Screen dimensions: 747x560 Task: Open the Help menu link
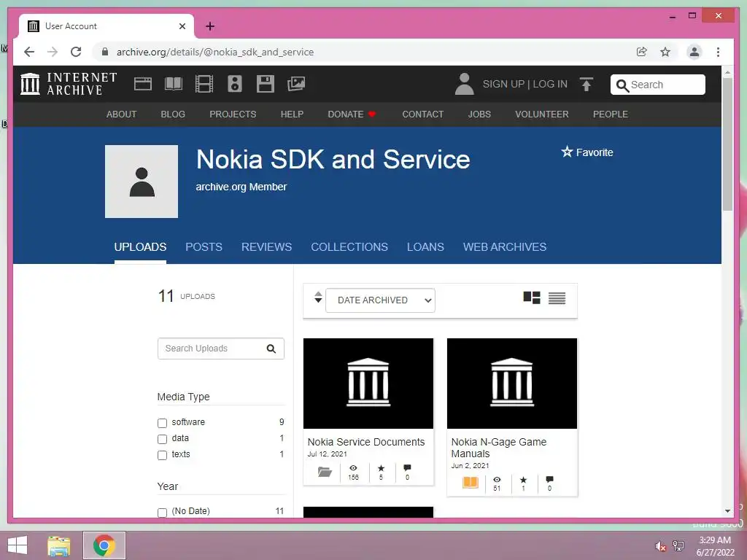click(x=292, y=114)
